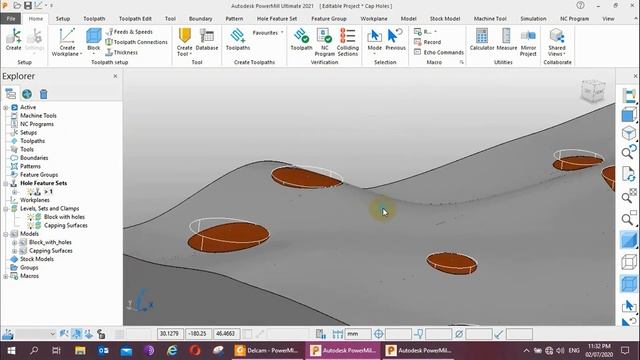
Task: Open Colliding Sections
Action: point(348,42)
